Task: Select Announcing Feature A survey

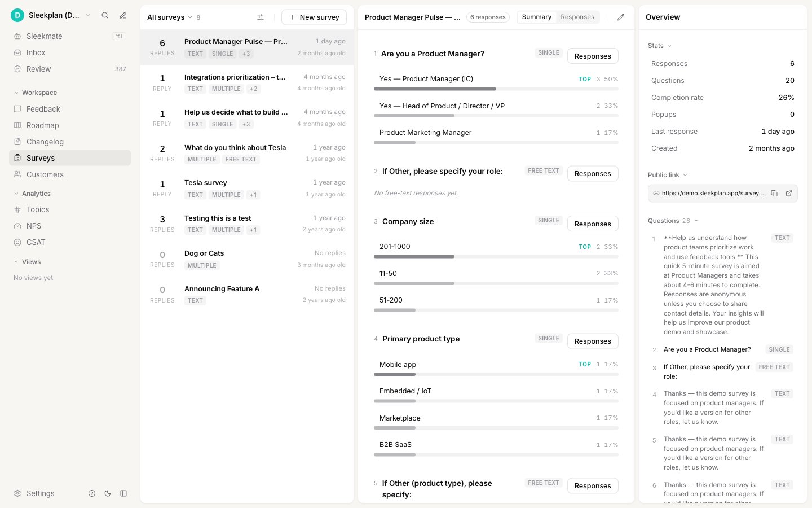Action: (247, 295)
